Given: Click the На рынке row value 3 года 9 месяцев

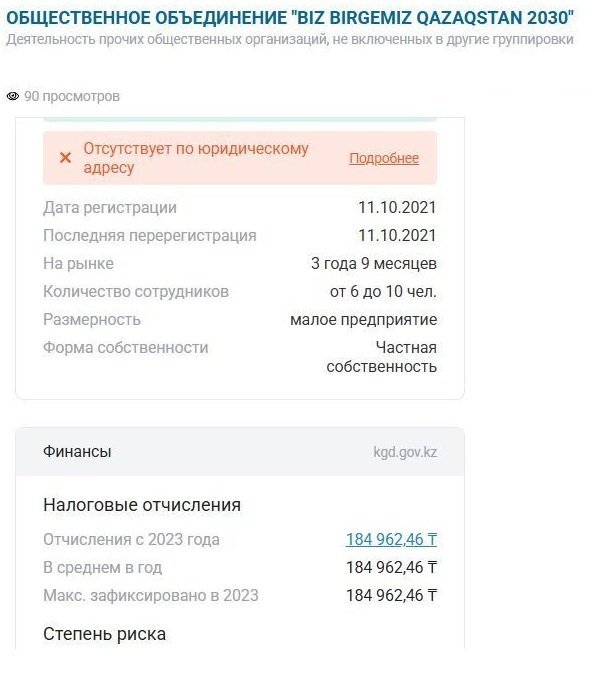Looking at the screenshot, I should point(374,264).
